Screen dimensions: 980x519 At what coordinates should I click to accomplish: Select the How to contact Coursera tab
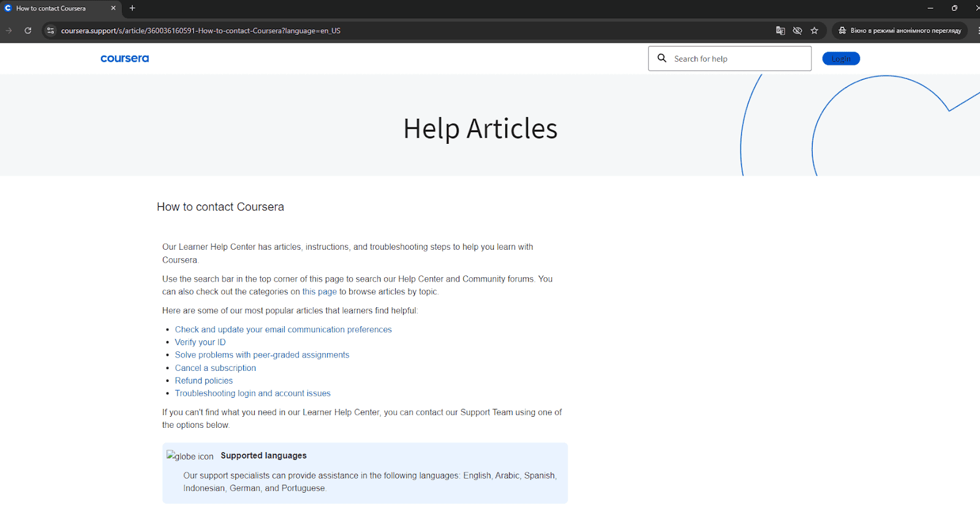click(61, 9)
